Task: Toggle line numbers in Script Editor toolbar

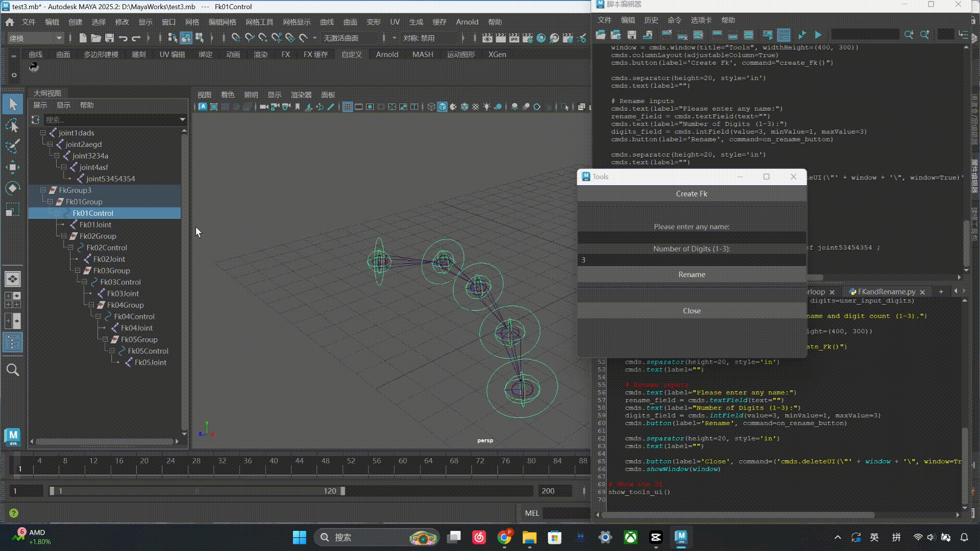Action: pos(783,35)
